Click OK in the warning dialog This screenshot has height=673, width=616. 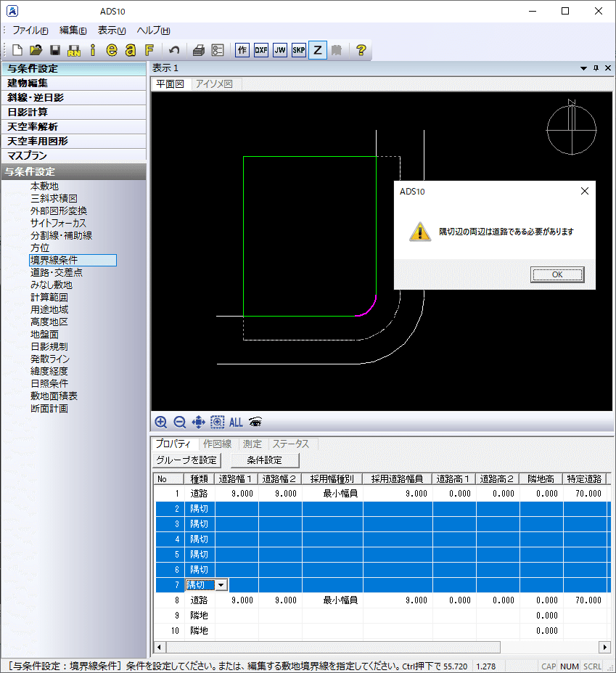tap(557, 274)
